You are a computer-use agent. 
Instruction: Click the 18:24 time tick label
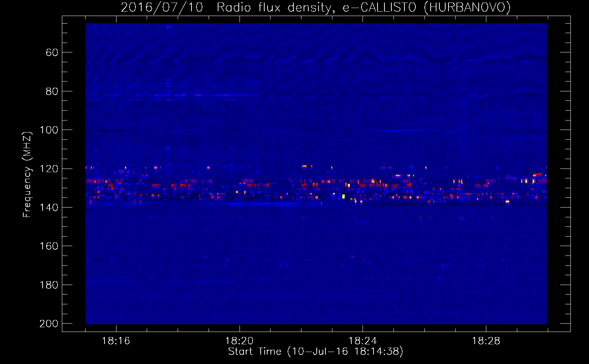click(x=363, y=341)
